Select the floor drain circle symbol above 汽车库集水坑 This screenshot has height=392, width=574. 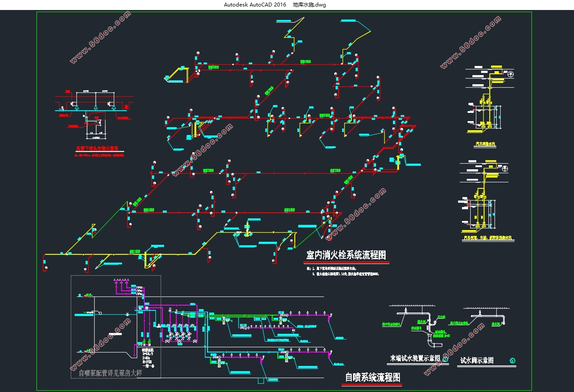[x=511, y=74]
